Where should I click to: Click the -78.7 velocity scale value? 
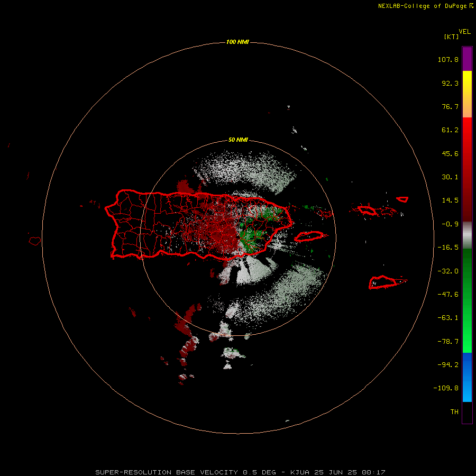[x=448, y=342]
